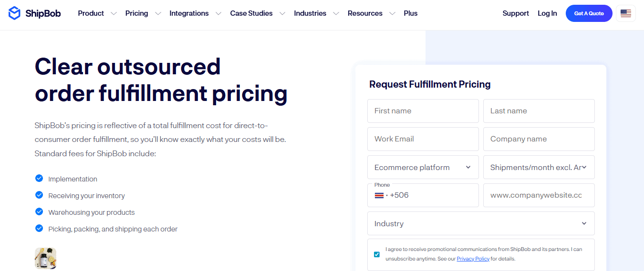Focus the Work Email input field
The image size is (644, 271).
pos(423,139)
